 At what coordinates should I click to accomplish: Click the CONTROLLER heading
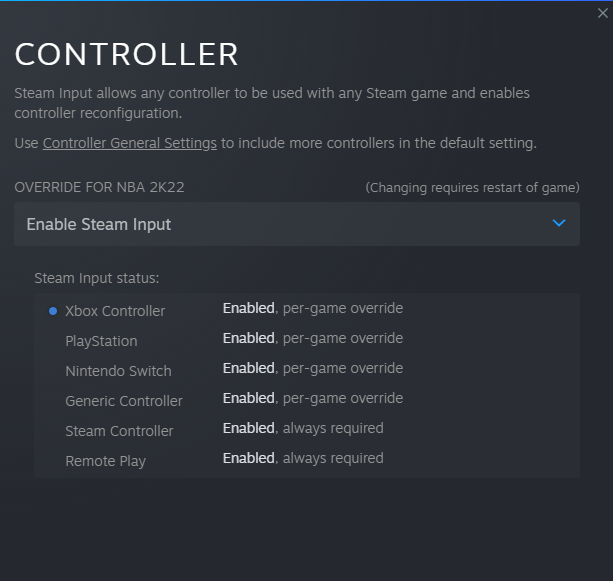coord(126,54)
